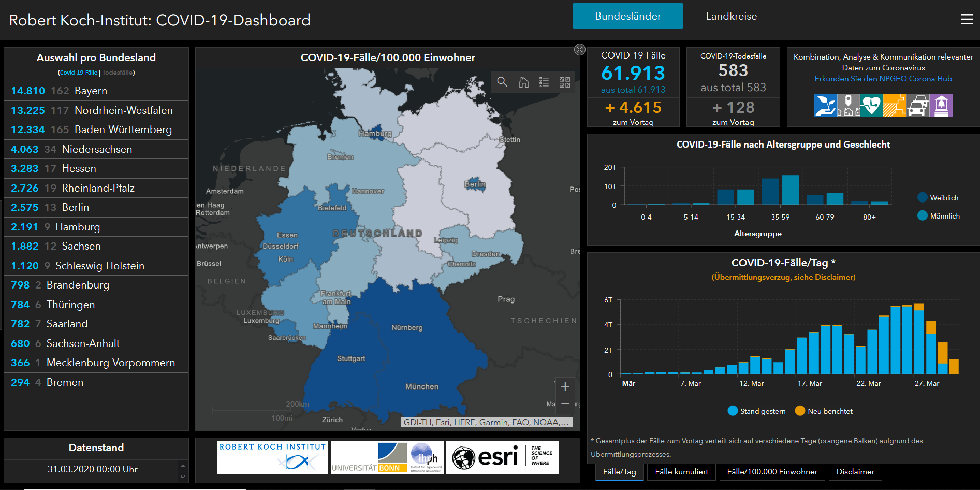The image size is (980, 490).
Task: Click the 35-59 Männlich bar
Action: click(x=790, y=190)
